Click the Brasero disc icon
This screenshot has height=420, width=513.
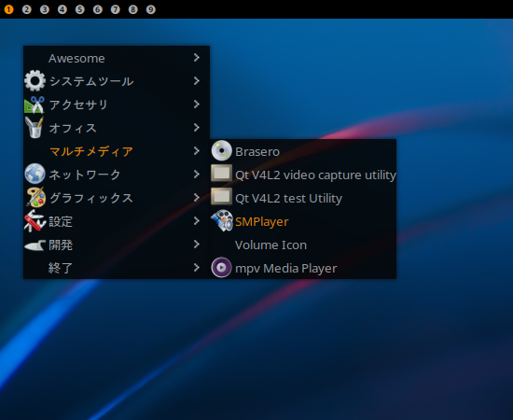point(221,151)
